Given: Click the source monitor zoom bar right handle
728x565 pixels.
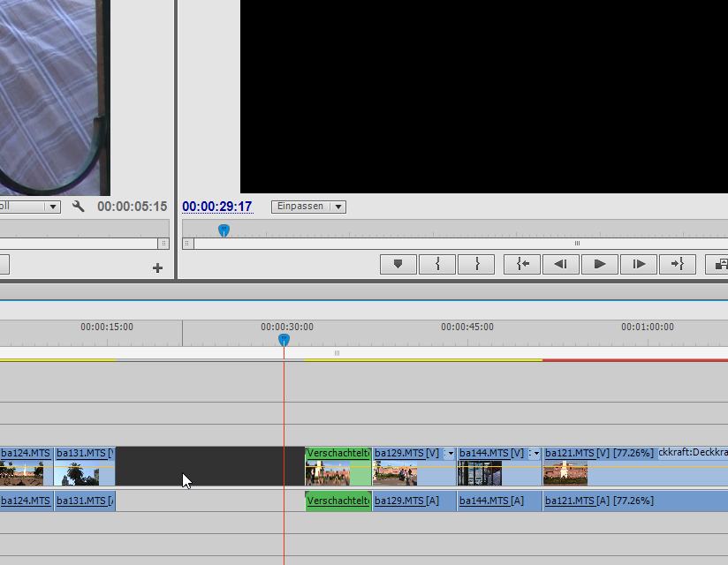Looking at the screenshot, I should [x=163, y=243].
